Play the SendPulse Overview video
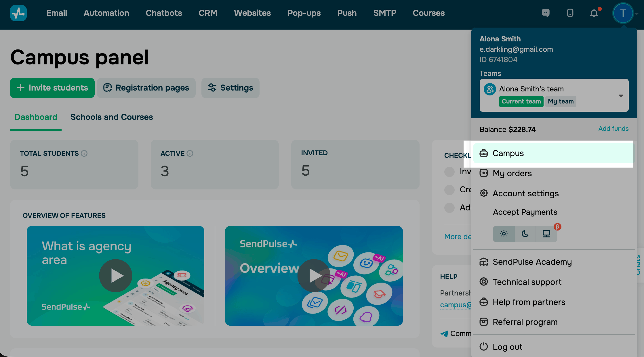This screenshot has width=644, height=357. (314, 276)
